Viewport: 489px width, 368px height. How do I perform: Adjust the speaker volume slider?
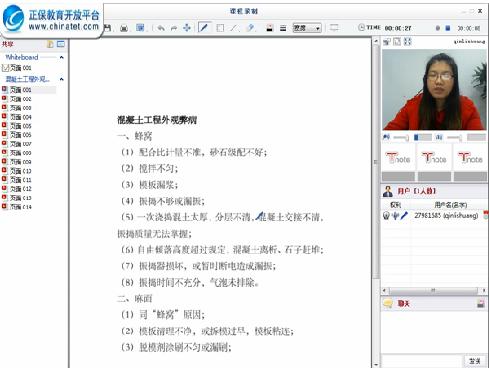tap(401, 137)
